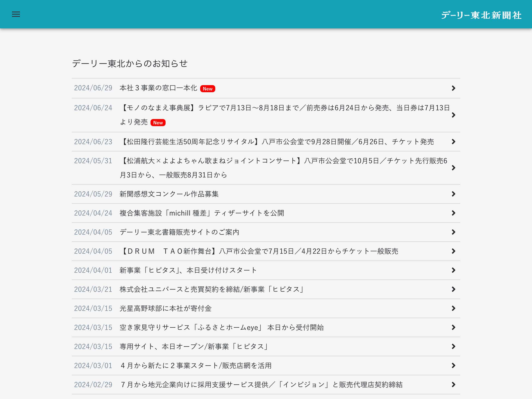Click date 2024/06/24
The width and height of the screenshot is (532, 399).
click(x=93, y=108)
